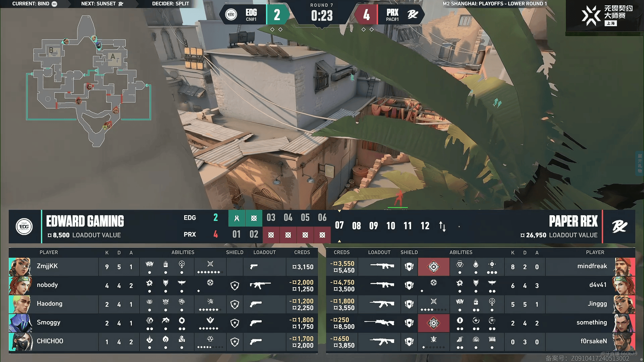Click 'DECIDER: SPLIT' map label
The image size is (644, 362).
pyautogui.click(x=170, y=4)
